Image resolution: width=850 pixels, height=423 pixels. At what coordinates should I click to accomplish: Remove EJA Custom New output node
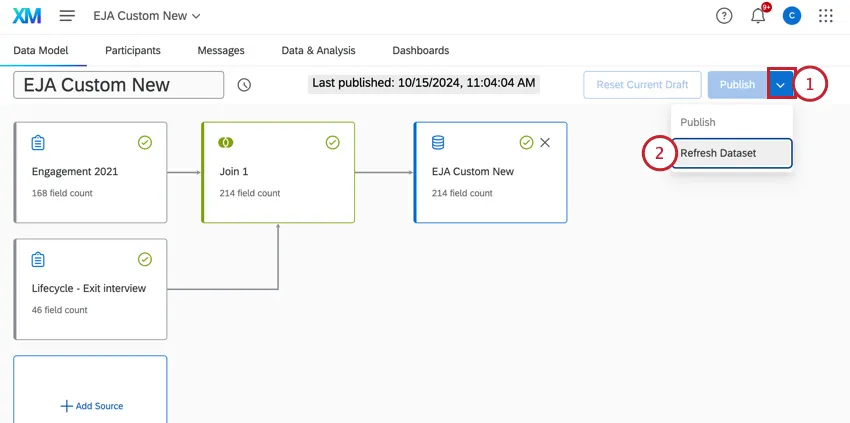545,143
